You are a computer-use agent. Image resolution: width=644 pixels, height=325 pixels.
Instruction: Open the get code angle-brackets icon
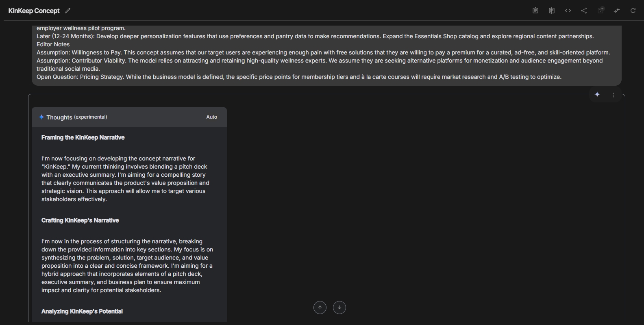(x=568, y=11)
